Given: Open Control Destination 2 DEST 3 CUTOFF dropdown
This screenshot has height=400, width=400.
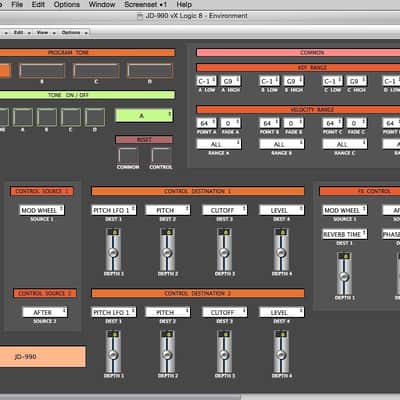Looking at the screenshot, I should click(225, 312).
